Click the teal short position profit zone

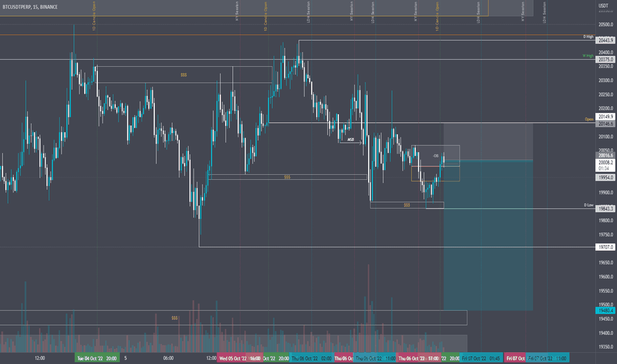(x=488, y=235)
